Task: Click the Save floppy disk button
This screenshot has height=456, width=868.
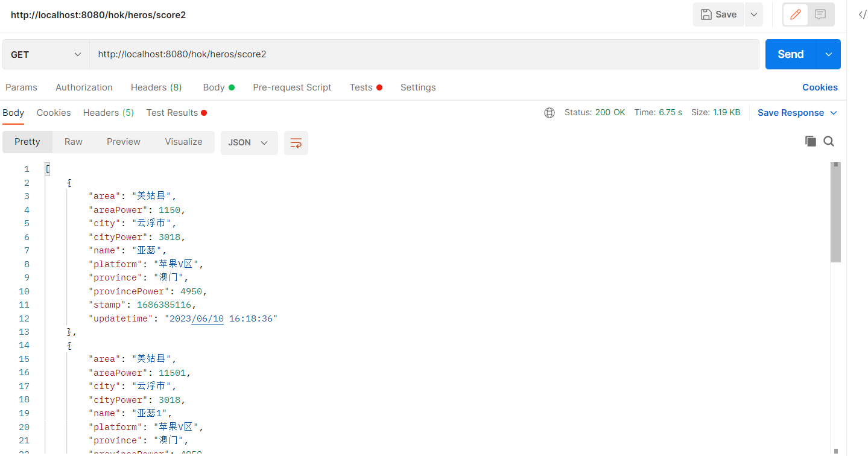Action: click(x=718, y=14)
